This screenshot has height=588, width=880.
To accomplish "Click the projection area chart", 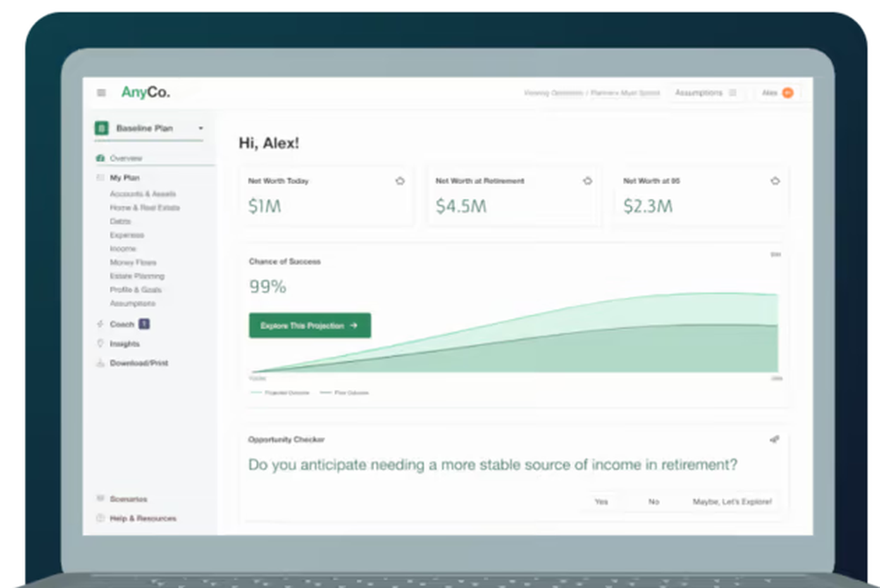I will point(515,333).
